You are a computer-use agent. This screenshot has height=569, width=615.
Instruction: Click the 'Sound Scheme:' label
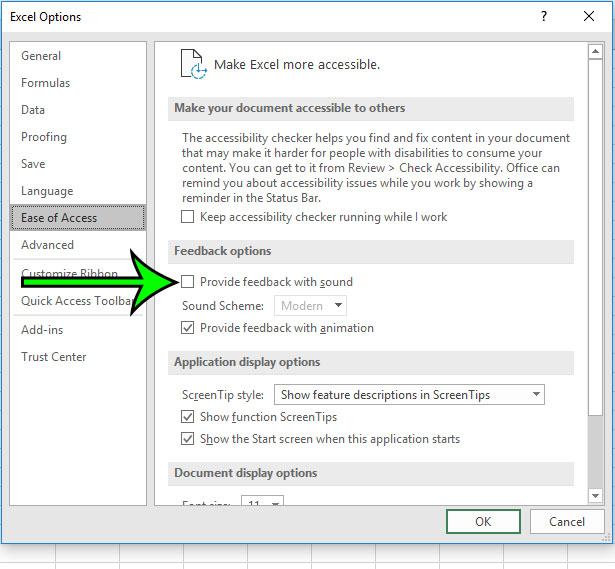[223, 305]
